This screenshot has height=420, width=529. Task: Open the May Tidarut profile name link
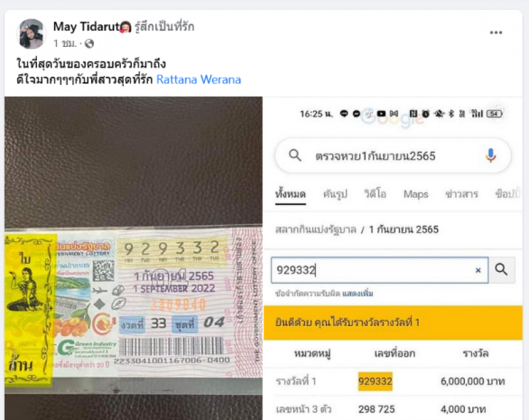pyautogui.click(x=86, y=26)
